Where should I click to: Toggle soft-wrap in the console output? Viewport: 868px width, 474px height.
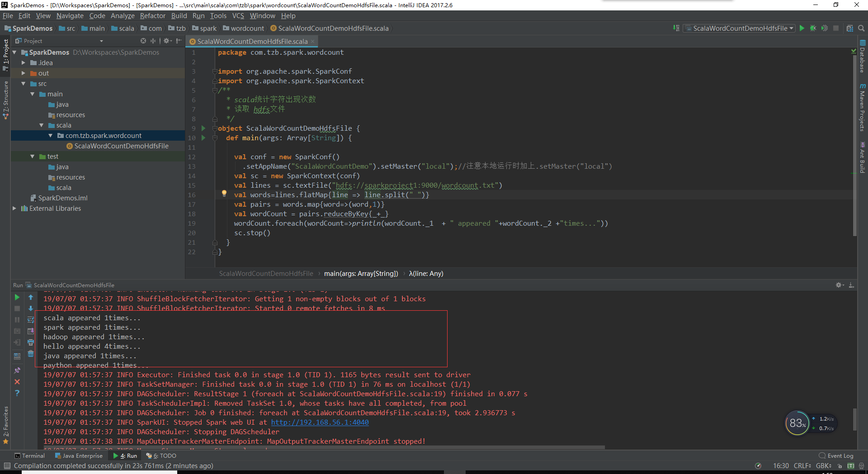[30, 320]
